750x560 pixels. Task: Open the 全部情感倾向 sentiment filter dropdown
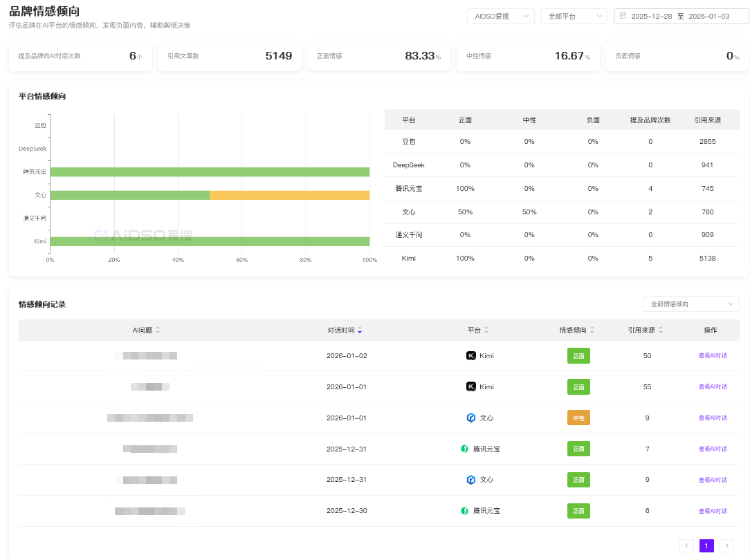[690, 304]
